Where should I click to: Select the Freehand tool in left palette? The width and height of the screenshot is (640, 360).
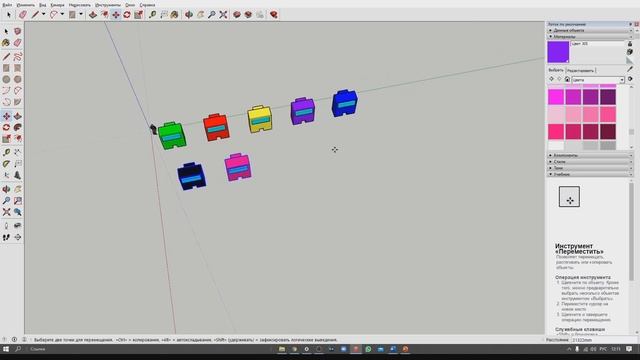pyautogui.click(x=18, y=56)
